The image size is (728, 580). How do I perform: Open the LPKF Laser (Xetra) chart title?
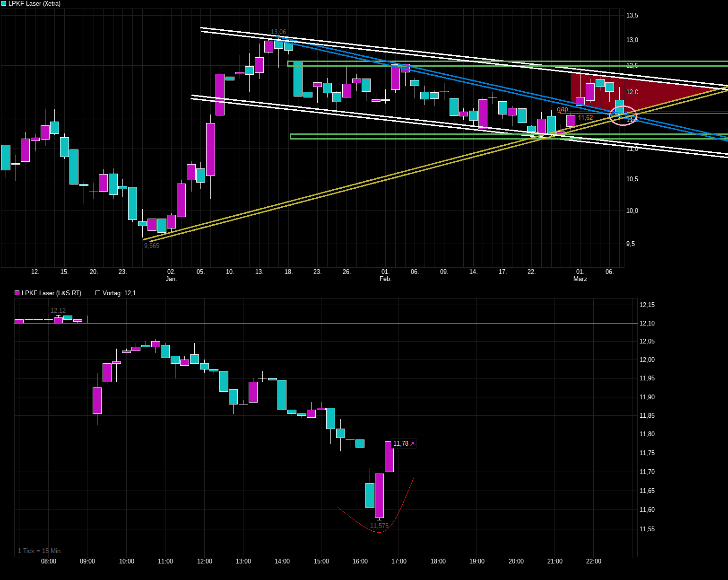pos(35,4)
